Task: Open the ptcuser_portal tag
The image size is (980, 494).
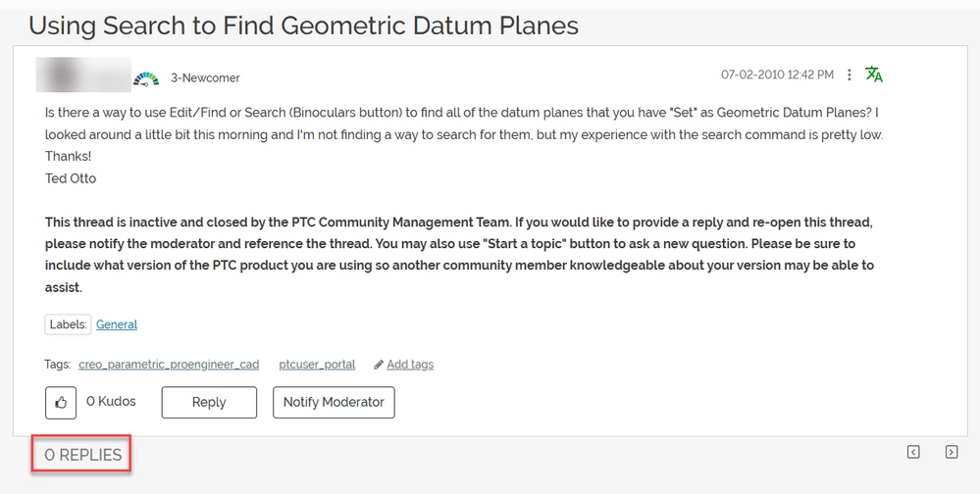Action: (317, 365)
